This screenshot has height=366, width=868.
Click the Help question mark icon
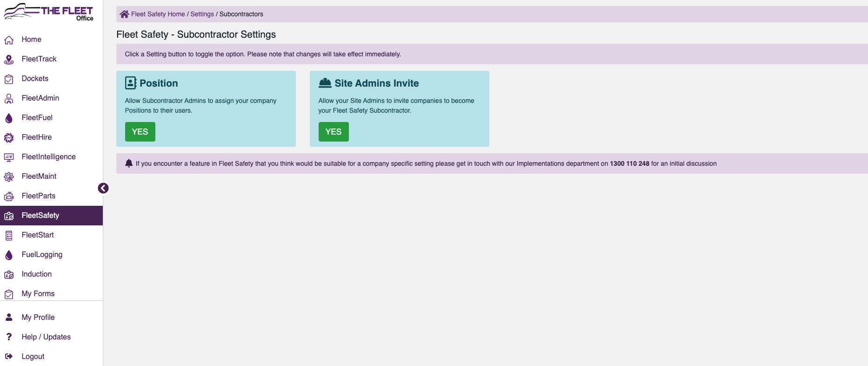[x=9, y=337]
